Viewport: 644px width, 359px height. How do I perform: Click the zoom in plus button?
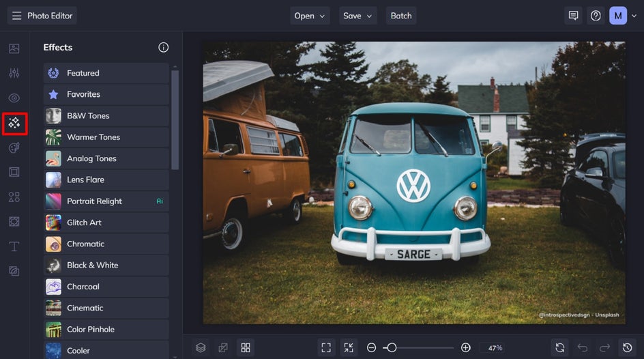pos(465,347)
